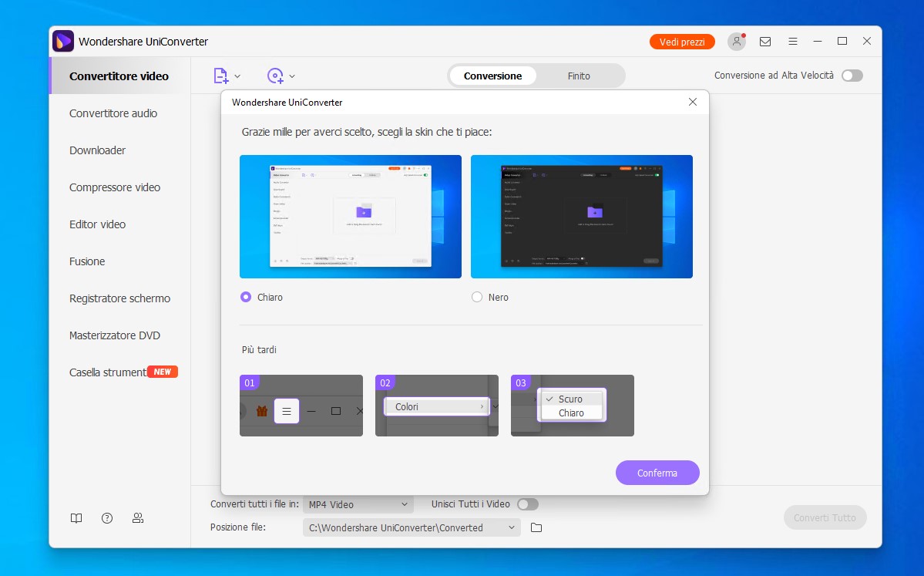Open Casella strumenti section
The width and height of the screenshot is (924, 576).
coord(108,372)
